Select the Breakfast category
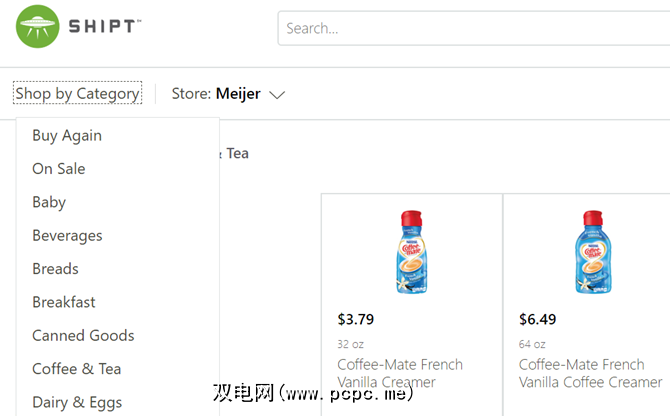 pyautogui.click(x=64, y=302)
